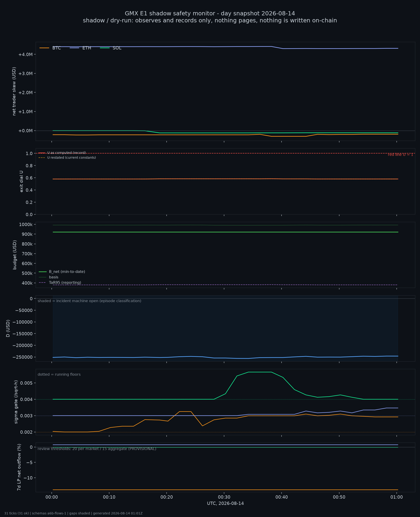
Task: Click the 'net trader skew (USD)' axis label
Action: point(14,91)
